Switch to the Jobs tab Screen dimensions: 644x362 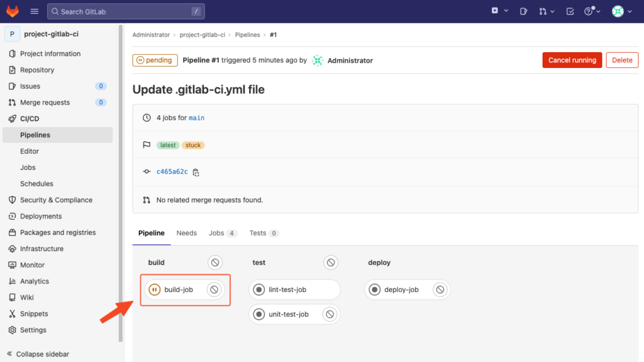pyautogui.click(x=223, y=233)
